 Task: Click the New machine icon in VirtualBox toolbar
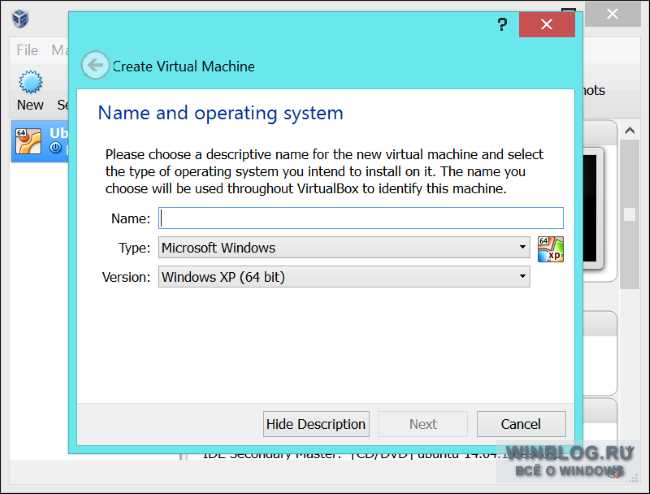coord(30,82)
